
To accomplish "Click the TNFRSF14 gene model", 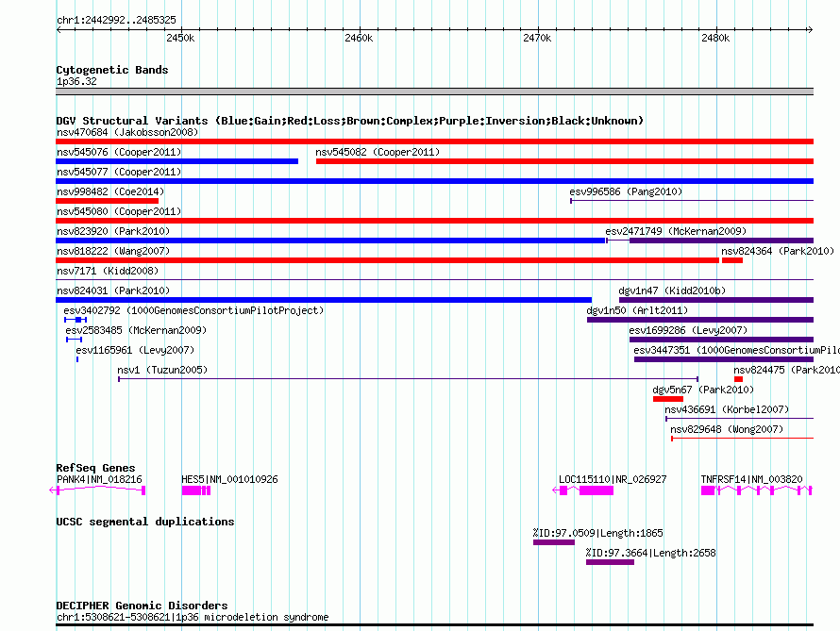I will pos(756,490).
